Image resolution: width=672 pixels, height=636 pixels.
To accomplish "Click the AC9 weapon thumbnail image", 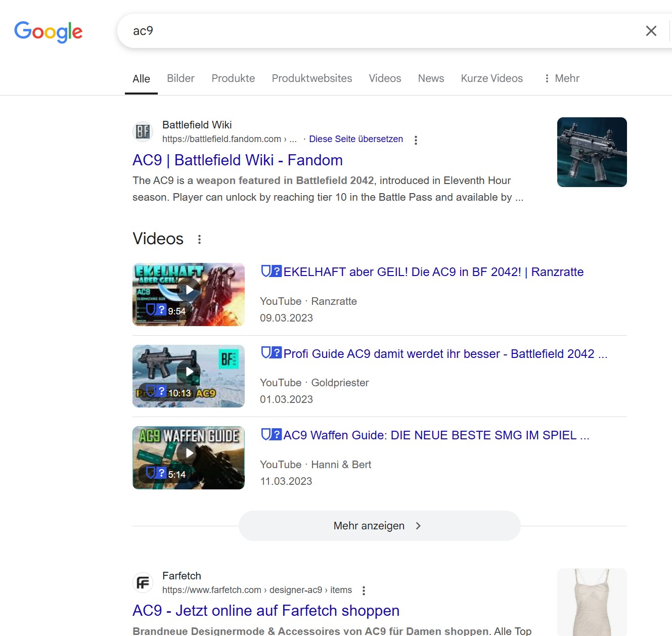I will [x=592, y=152].
